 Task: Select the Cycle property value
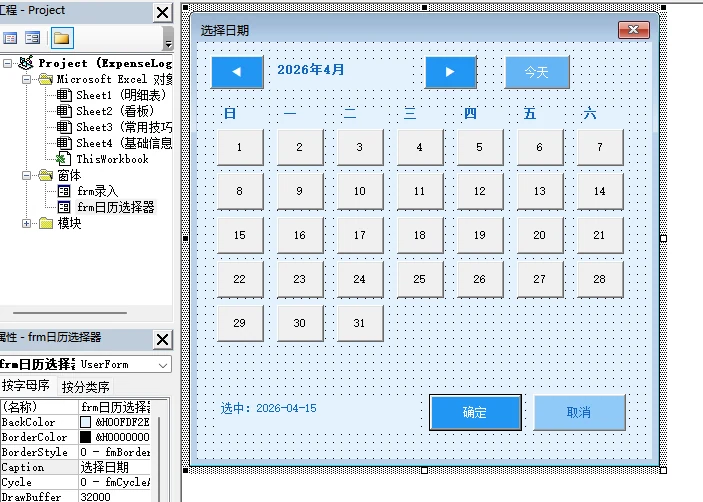[115, 482]
